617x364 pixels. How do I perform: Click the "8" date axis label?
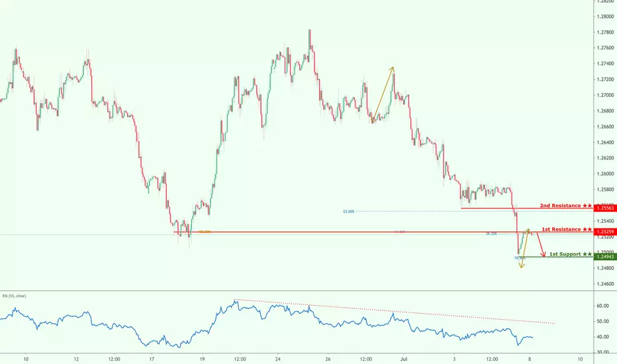pyautogui.click(x=530, y=359)
